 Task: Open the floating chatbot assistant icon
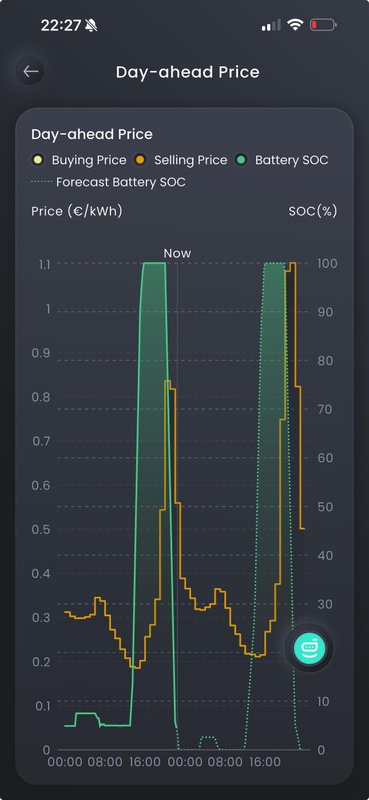(x=309, y=647)
